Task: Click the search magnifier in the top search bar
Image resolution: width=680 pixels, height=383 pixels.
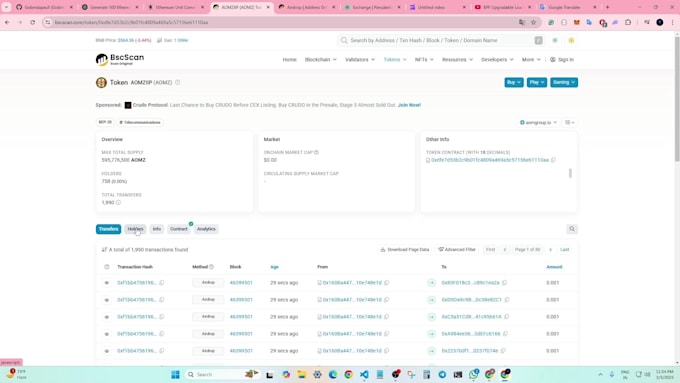Action: click(344, 40)
